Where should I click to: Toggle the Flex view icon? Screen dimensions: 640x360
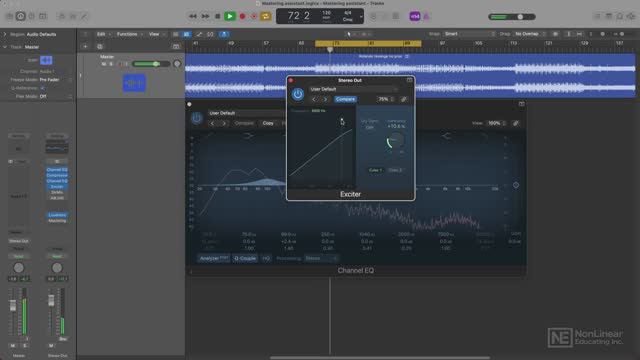[x=210, y=34]
